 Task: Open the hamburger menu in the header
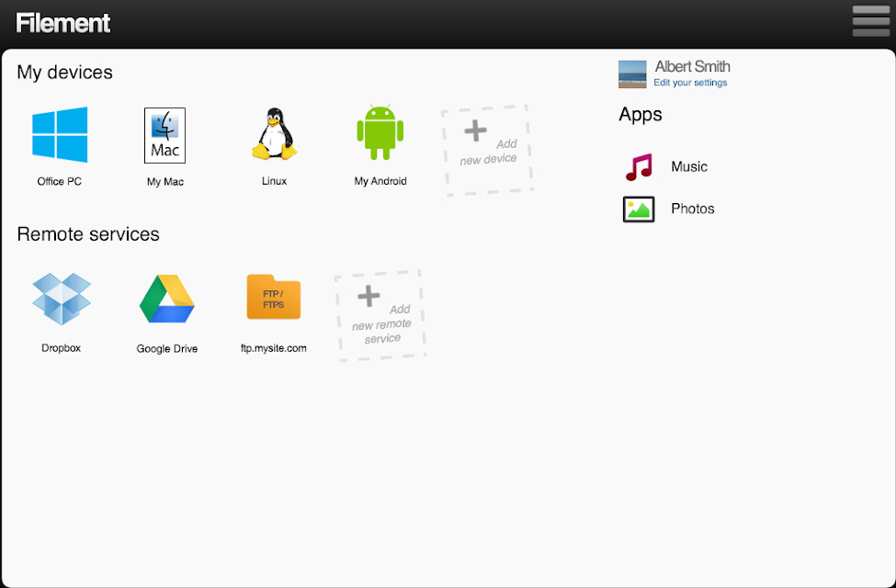[871, 21]
